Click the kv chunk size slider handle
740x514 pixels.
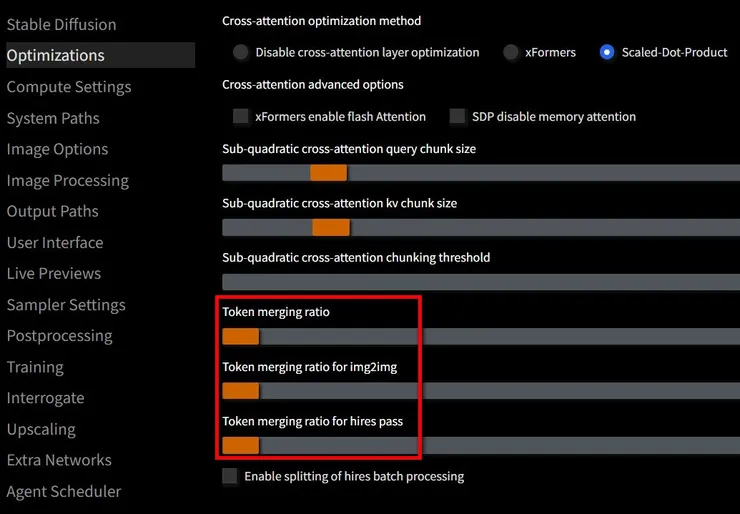(x=331, y=227)
